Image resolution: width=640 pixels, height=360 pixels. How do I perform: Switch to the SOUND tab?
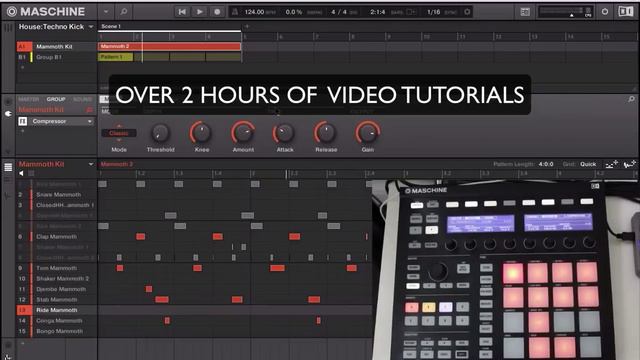click(82, 99)
